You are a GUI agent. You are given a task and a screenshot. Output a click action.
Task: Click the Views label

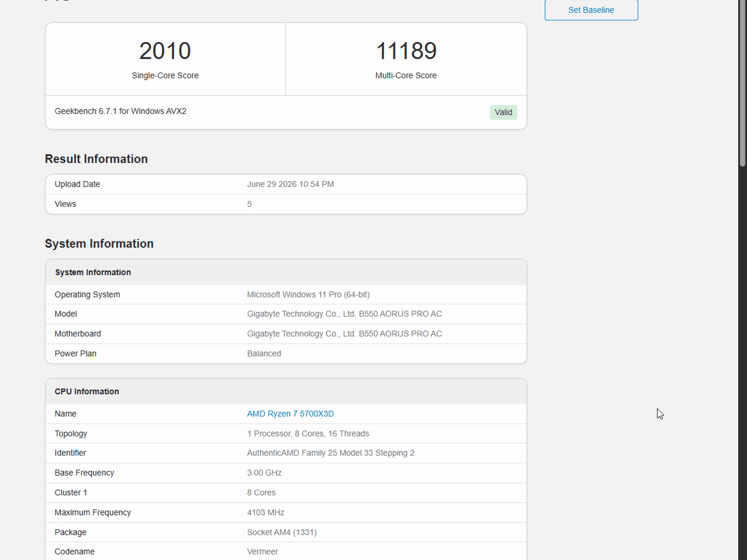[65, 204]
